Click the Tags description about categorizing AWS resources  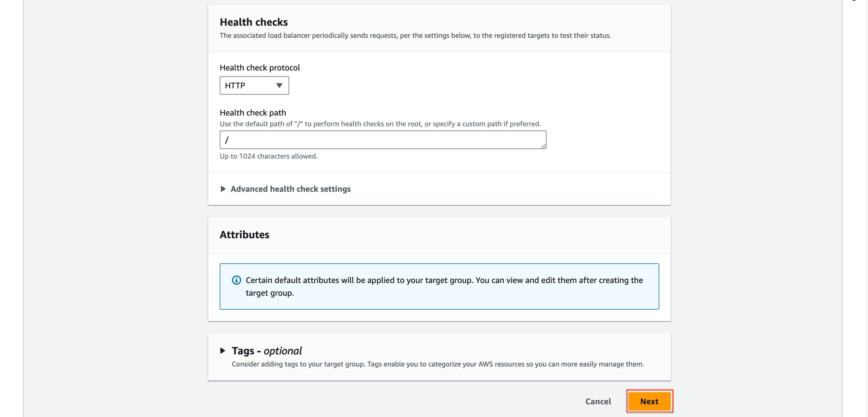click(437, 364)
